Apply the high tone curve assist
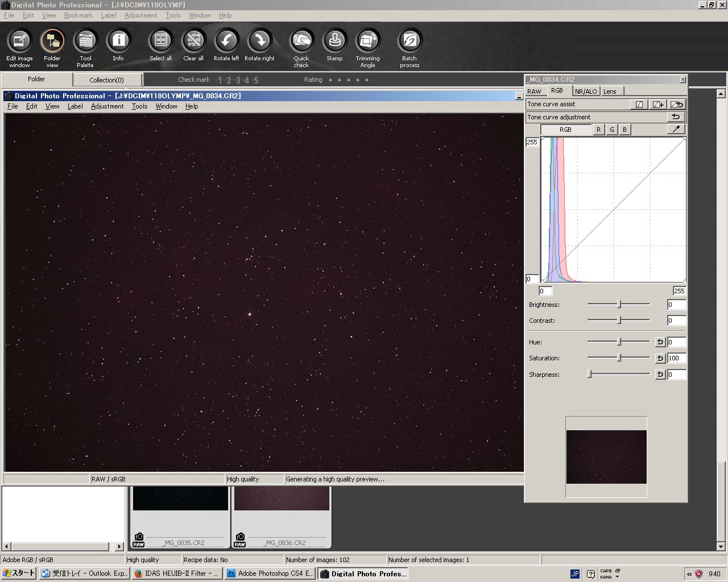 click(657, 105)
